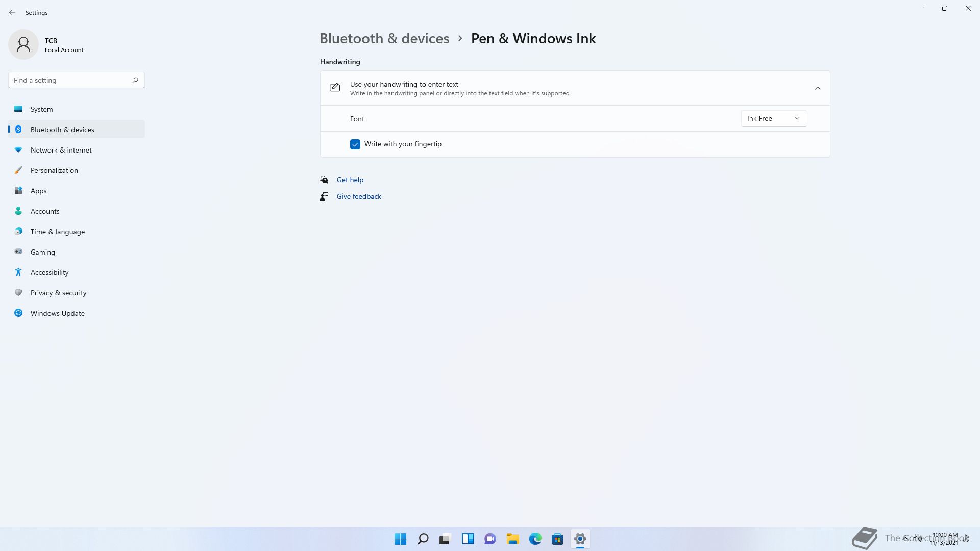This screenshot has width=980, height=551.
Task: Open Widgets from the taskbar
Action: tap(468, 539)
